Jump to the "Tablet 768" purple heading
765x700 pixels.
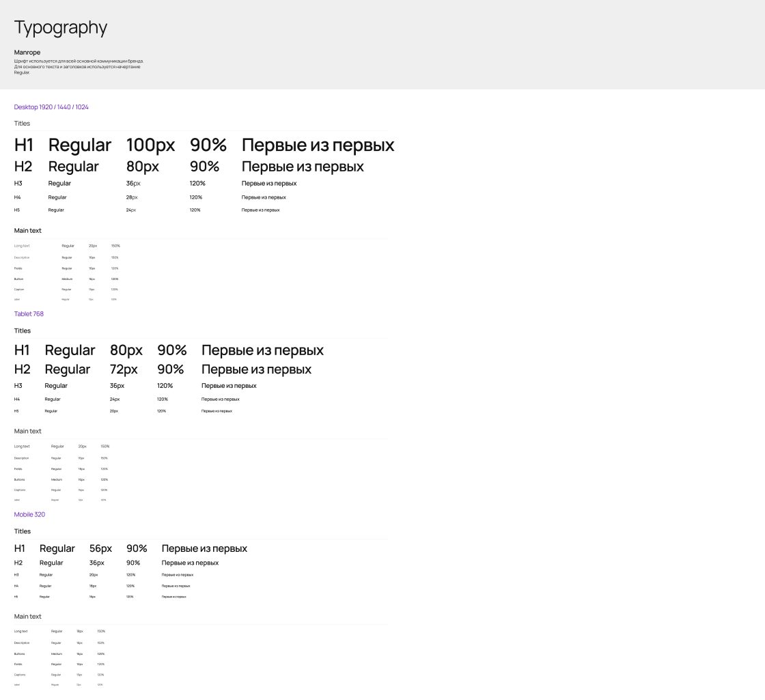(x=29, y=314)
